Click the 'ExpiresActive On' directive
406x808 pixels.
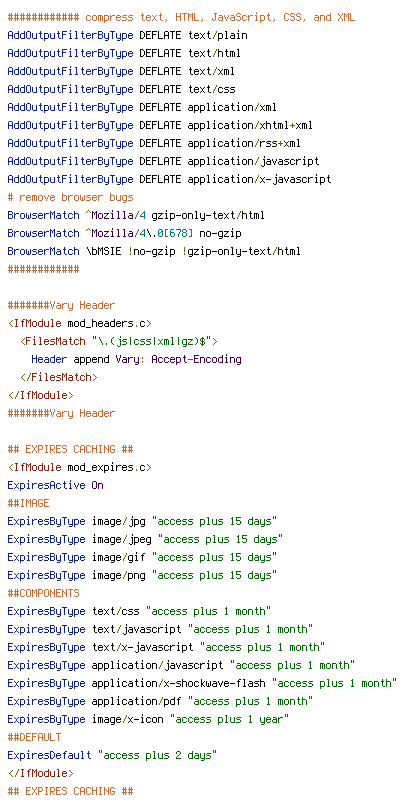(x=55, y=485)
